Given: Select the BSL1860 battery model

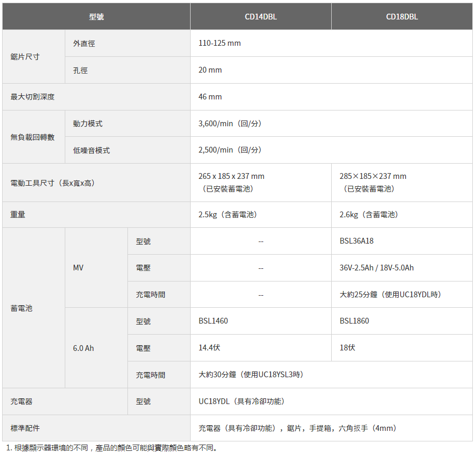Looking at the screenshot, I should point(354,321).
